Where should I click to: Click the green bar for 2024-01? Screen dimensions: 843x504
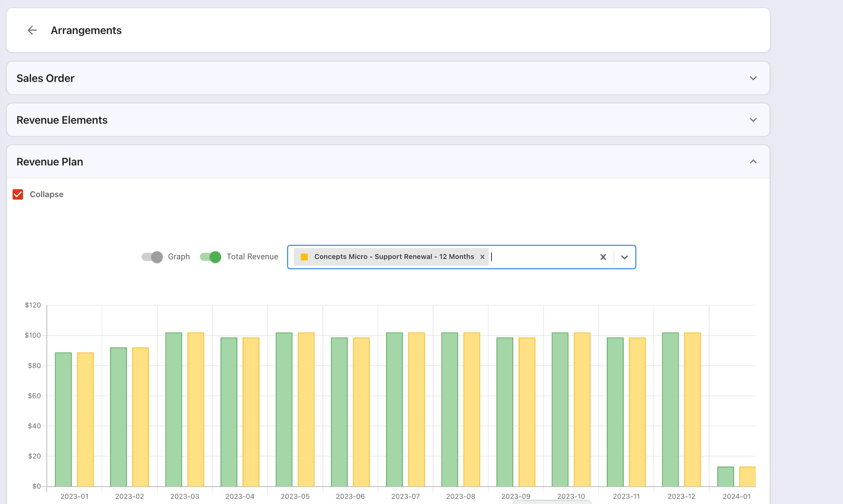[725, 477]
